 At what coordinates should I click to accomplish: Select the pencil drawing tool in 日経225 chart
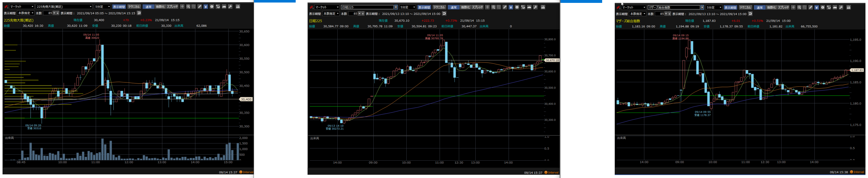click(505, 7)
